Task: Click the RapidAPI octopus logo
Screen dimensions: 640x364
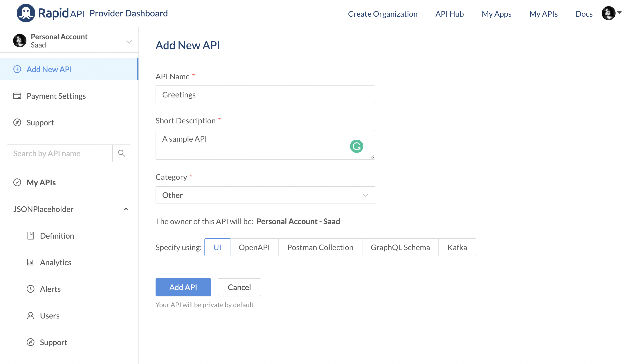Action: point(26,13)
